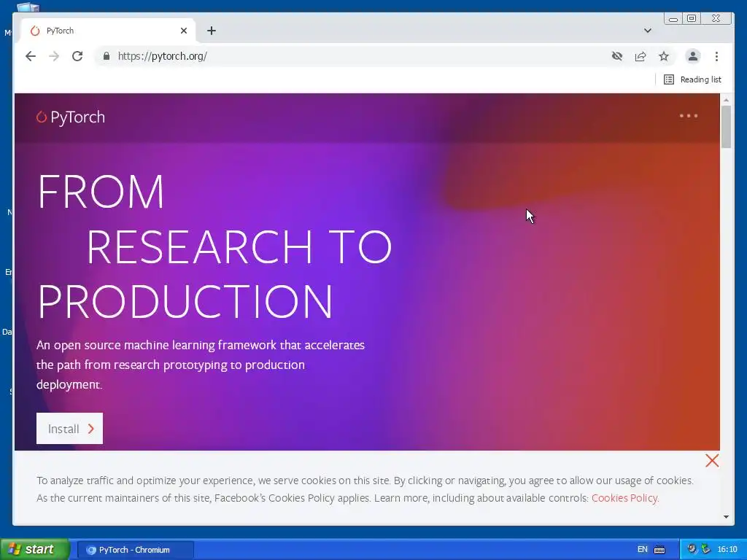View site info via the padlock icon

[107, 56]
